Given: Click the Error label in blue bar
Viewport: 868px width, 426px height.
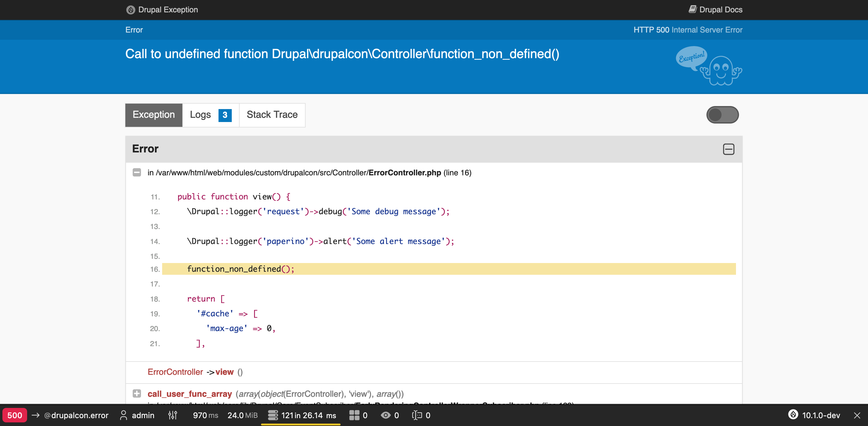Looking at the screenshot, I should [134, 30].
